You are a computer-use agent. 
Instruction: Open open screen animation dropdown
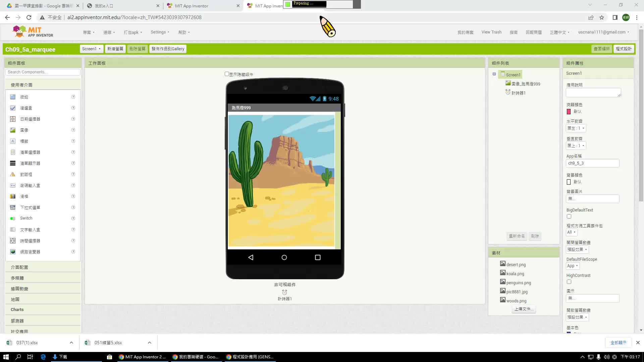[x=577, y=317]
